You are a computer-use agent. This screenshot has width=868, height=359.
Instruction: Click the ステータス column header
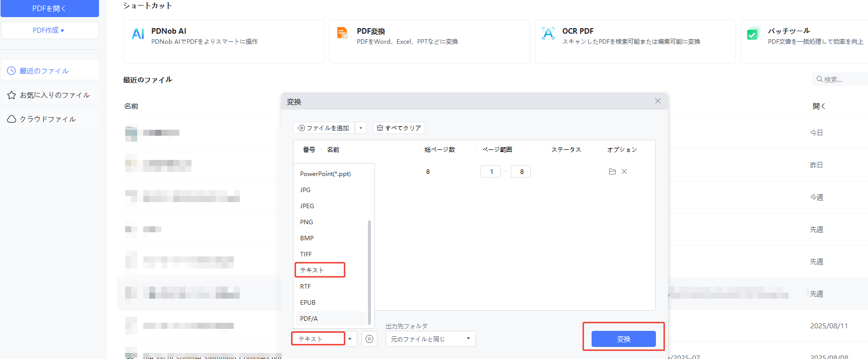click(566, 150)
